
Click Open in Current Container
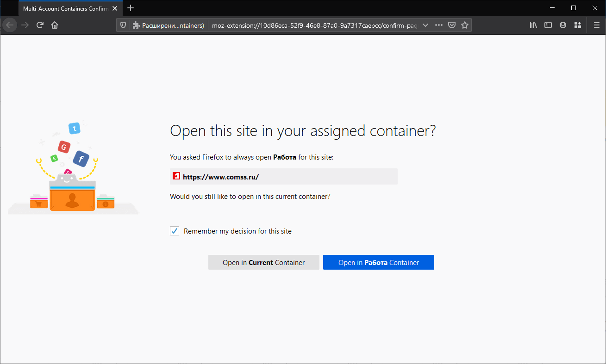[x=263, y=262]
